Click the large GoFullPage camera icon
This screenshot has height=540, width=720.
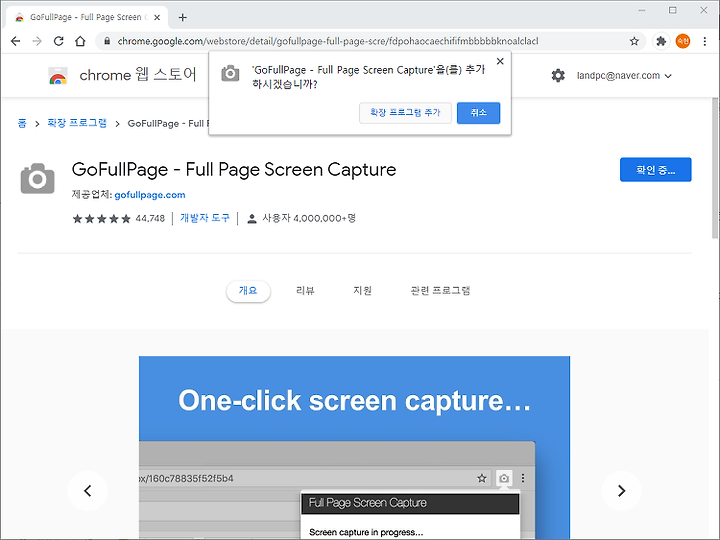click(x=38, y=178)
